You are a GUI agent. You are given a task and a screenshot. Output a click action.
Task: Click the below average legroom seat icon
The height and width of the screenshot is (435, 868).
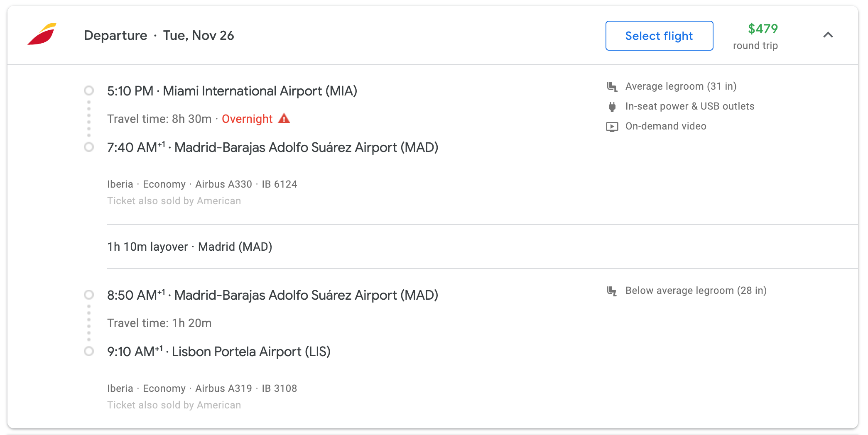click(612, 291)
